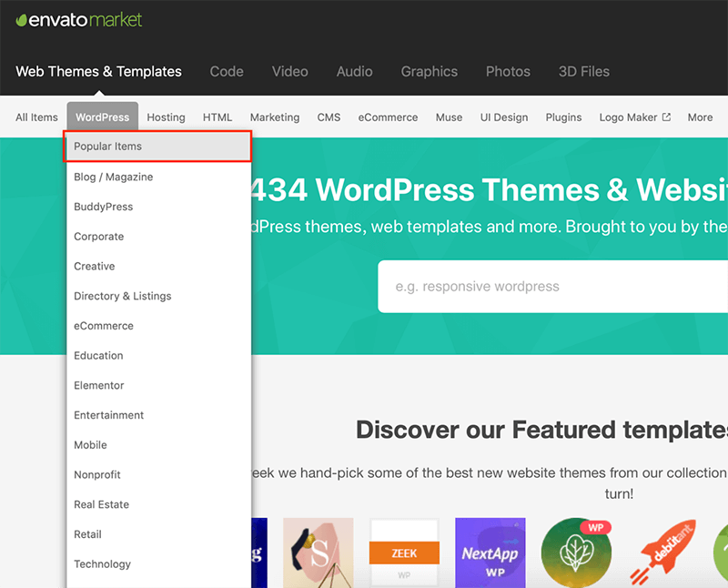
Task: Open the WordPress dropdown tab
Action: coord(103,117)
